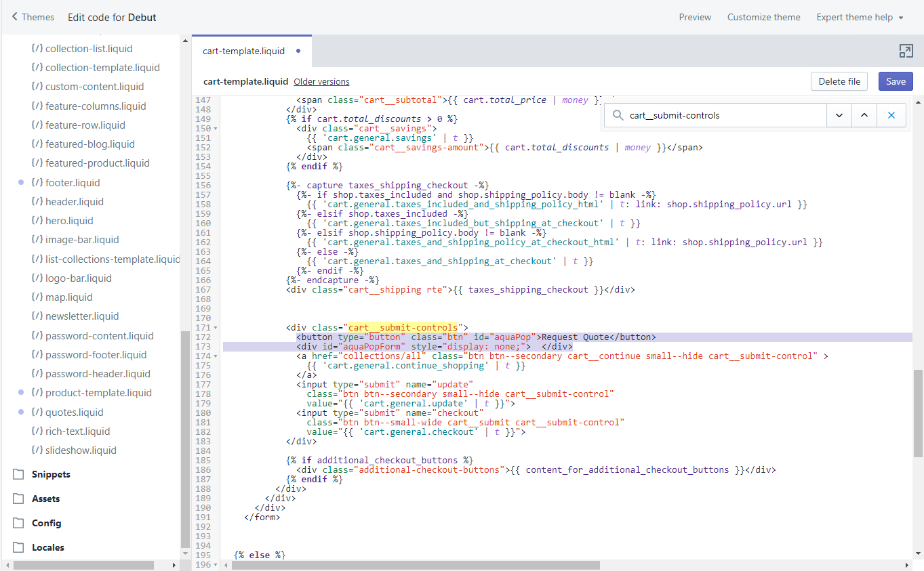Open footer.liquid in the file list
924x571 pixels.
tap(73, 182)
